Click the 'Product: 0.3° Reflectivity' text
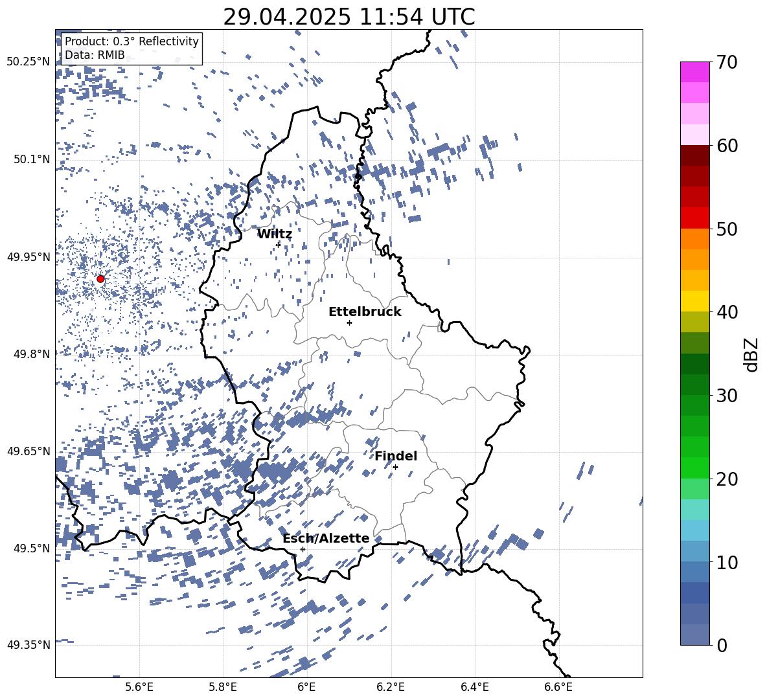 pos(132,41)
